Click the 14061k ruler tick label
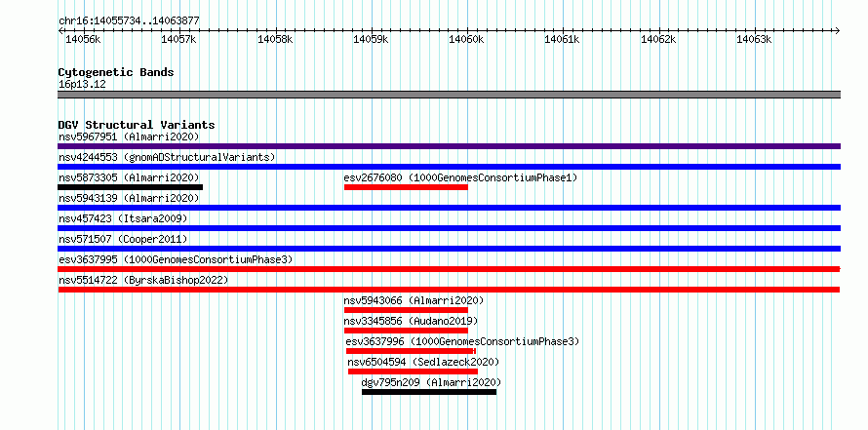The image size is (868, 430). tap(563, 39)
